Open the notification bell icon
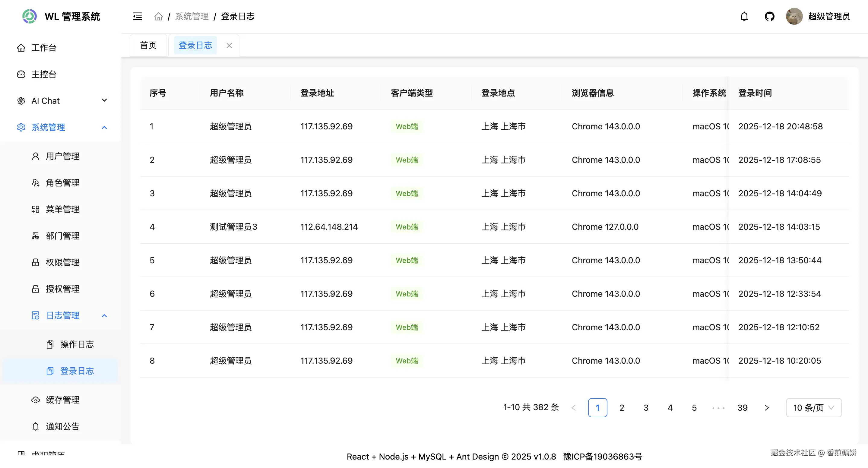The image size is (868, 468). pos(744,16)
